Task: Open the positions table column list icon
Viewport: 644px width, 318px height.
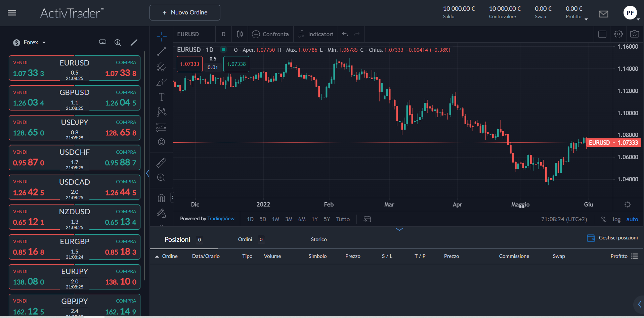Action: 634,256
